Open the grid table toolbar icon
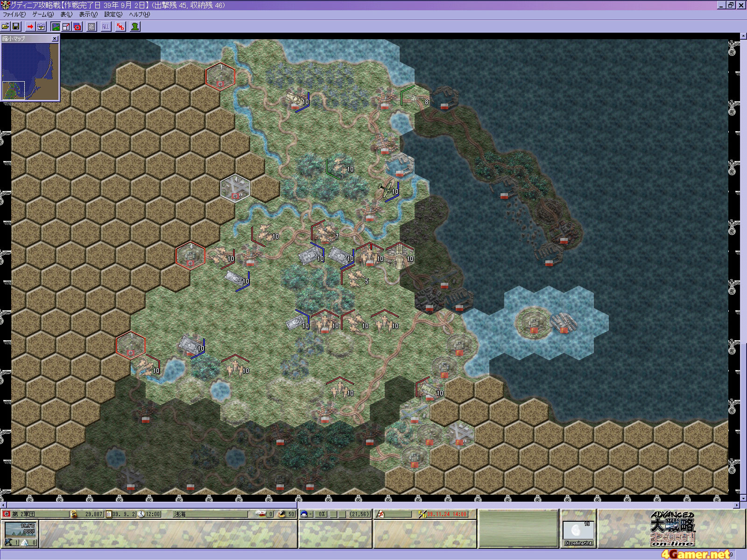 (92, 27)
